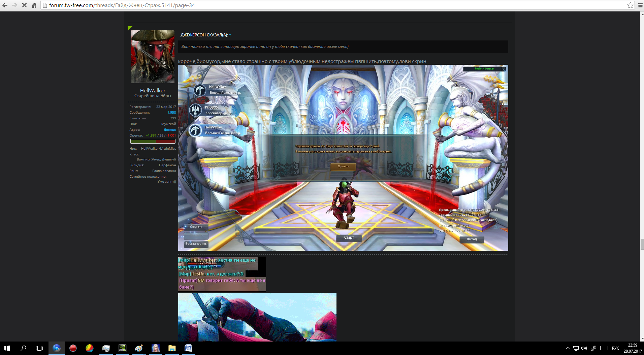The height and width of the screenshot is (355, 644).
Task: Open the volume control in tray
Action: click(584, 348)
